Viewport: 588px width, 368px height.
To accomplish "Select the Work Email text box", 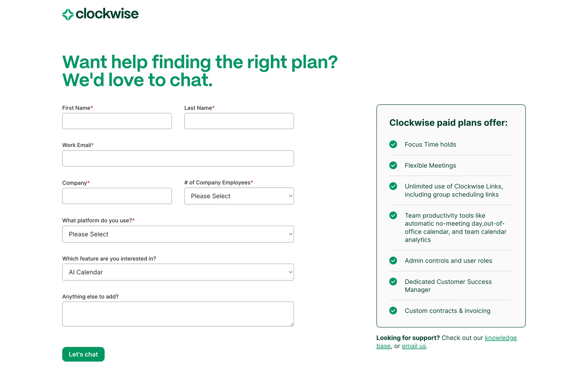I will (178, 159).
